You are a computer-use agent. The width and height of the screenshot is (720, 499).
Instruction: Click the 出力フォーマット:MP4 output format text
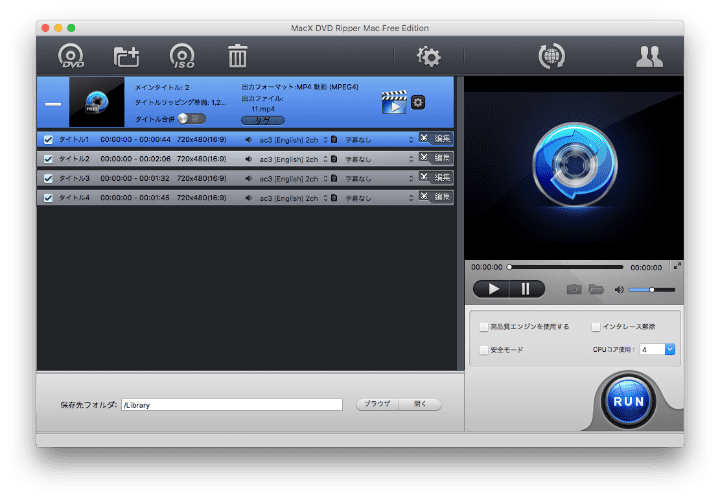pyautogui.click(x=300, y=87)
